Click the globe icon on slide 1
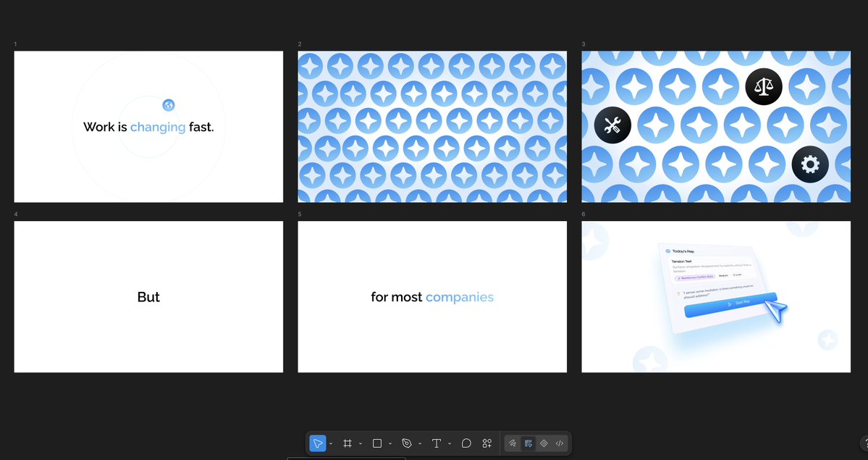Viewport: 868px width, 460px height. pyautogui.click(x=169, y=105)
